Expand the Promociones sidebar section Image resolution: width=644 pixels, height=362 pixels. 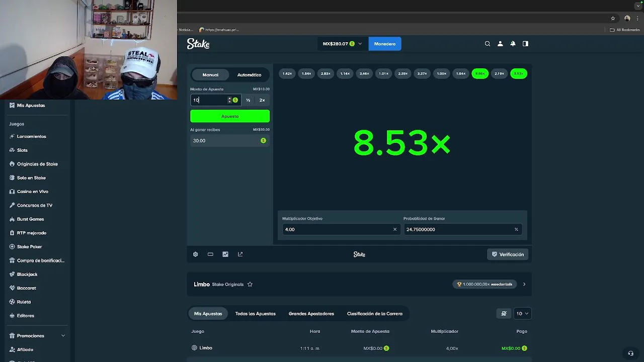37,336
